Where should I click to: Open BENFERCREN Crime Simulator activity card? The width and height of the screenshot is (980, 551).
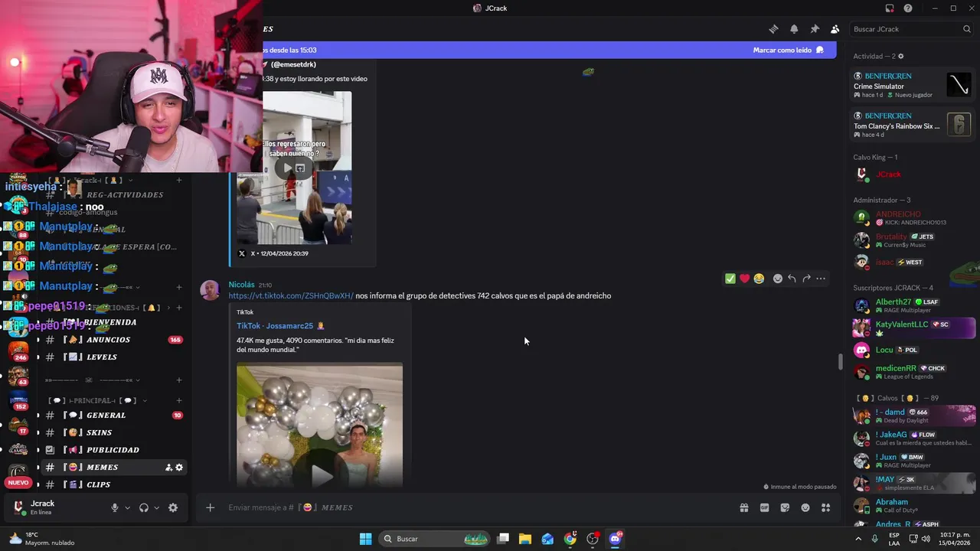913,85
